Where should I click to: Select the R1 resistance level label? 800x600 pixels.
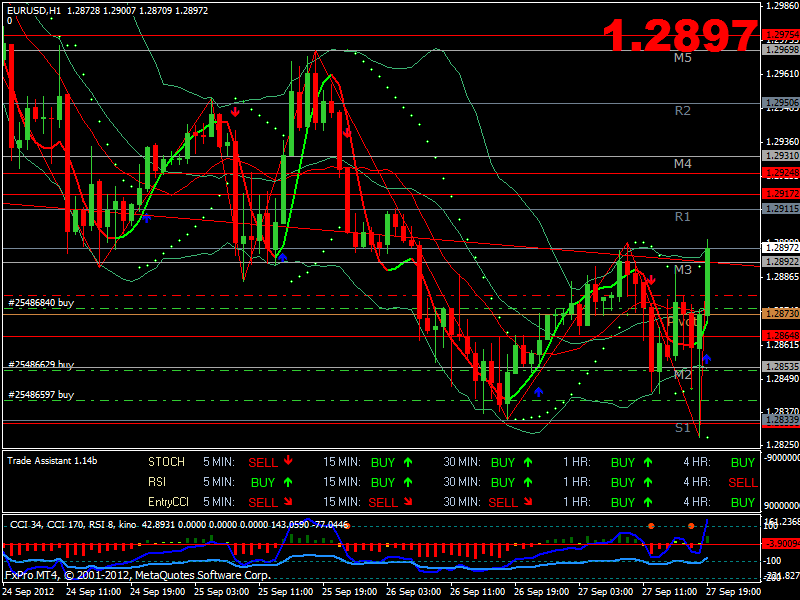[683, 217]
